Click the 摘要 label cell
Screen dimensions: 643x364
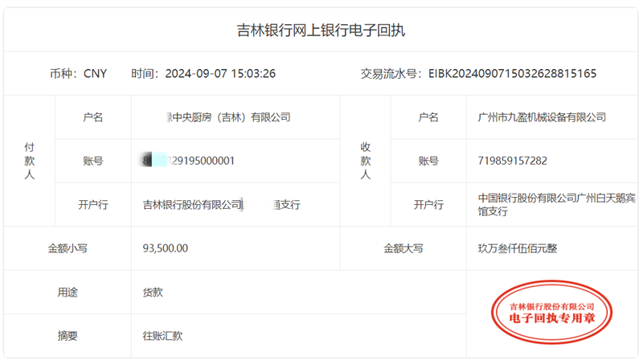pos(68,336)
